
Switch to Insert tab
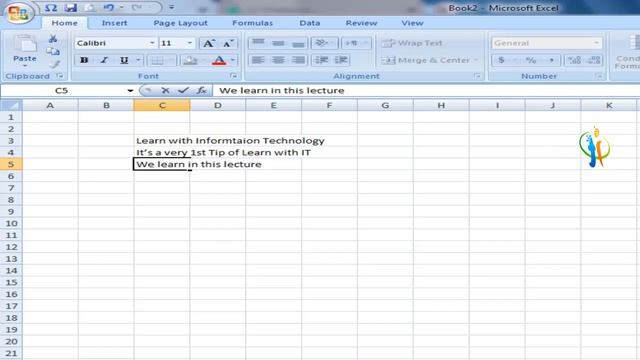click(x=114, y=23)
